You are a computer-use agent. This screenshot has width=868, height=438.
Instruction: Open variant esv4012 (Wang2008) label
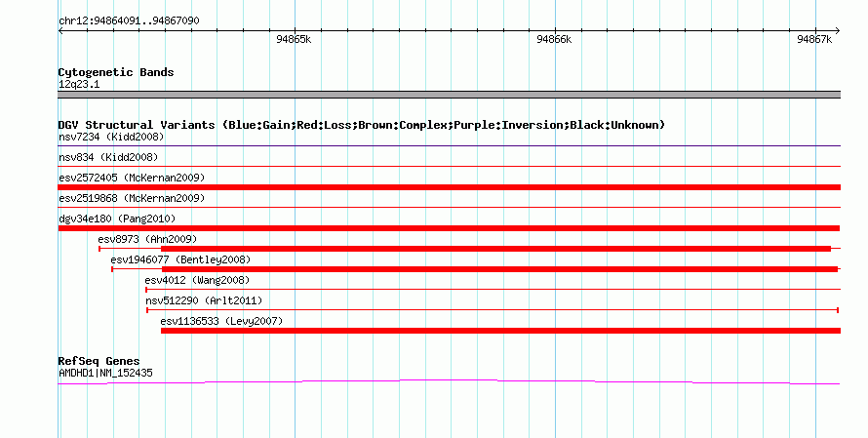197,280
